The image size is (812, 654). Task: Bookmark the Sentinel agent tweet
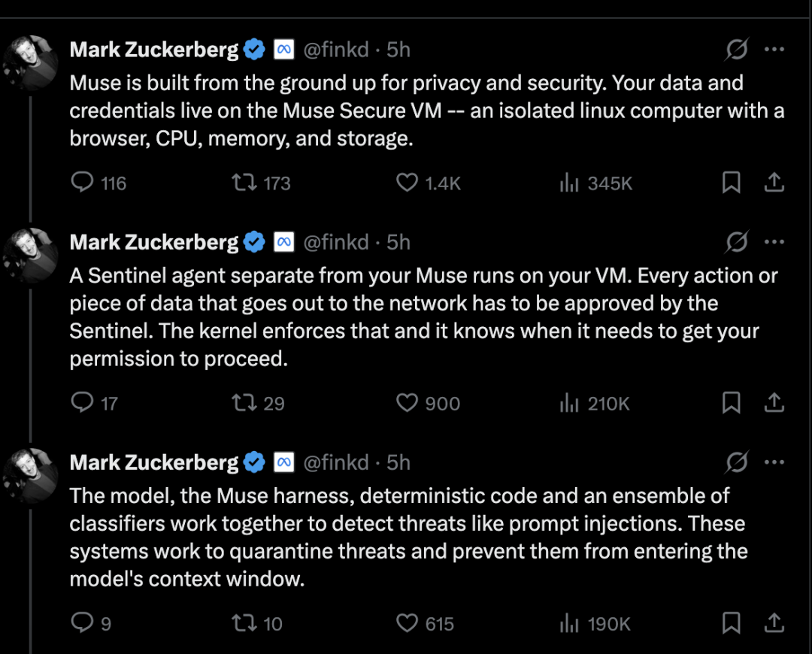pos(732,402)
